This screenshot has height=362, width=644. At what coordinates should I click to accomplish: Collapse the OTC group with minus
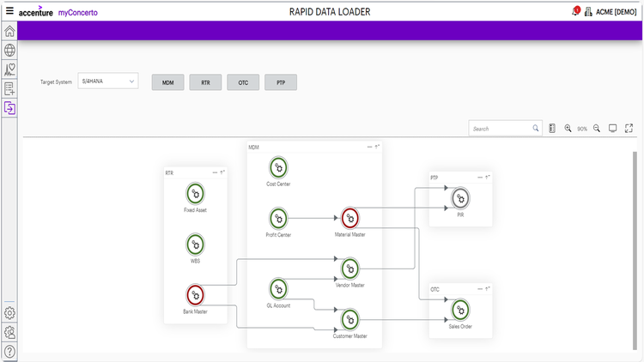[x=480, y=289]
